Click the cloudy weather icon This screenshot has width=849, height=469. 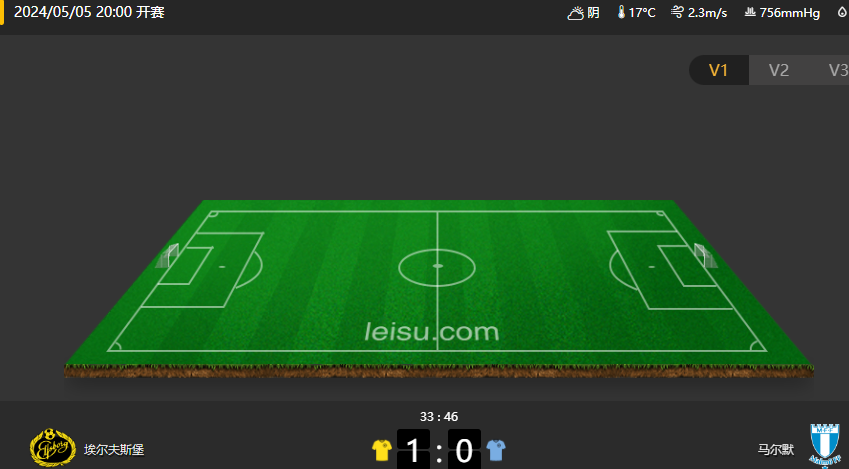[575, 12]
